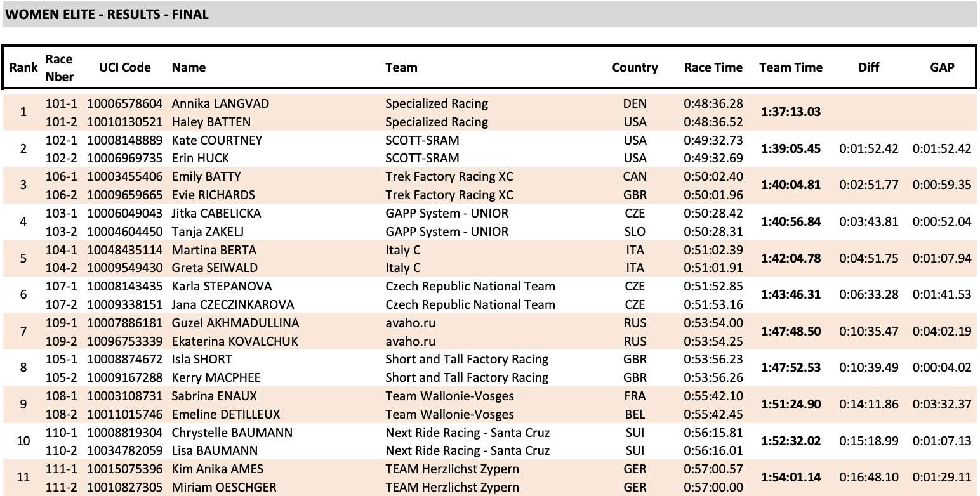Click the 'Rank' column header
The image size is (980, 496).
tap(23, 68)
